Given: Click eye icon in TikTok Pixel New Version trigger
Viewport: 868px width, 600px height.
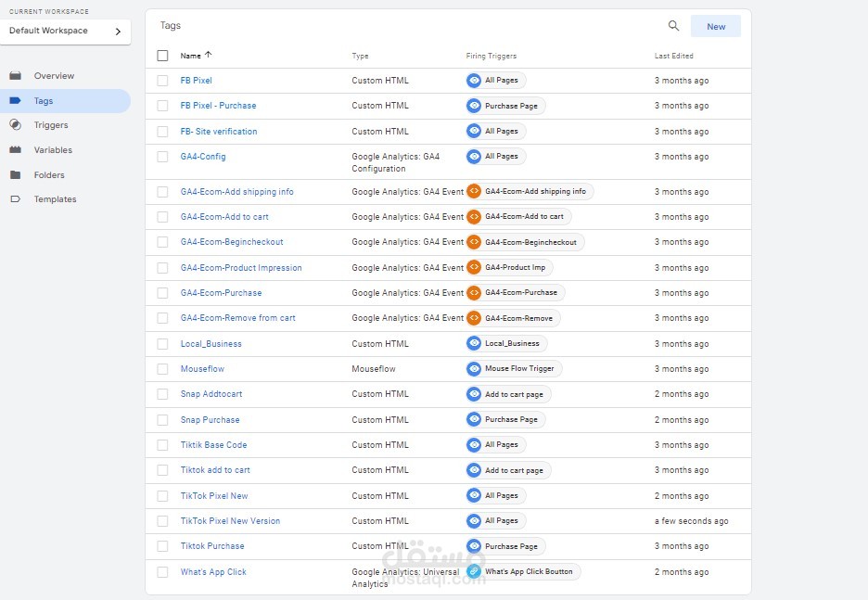Looking at the screenshot, I should point(474,520).
